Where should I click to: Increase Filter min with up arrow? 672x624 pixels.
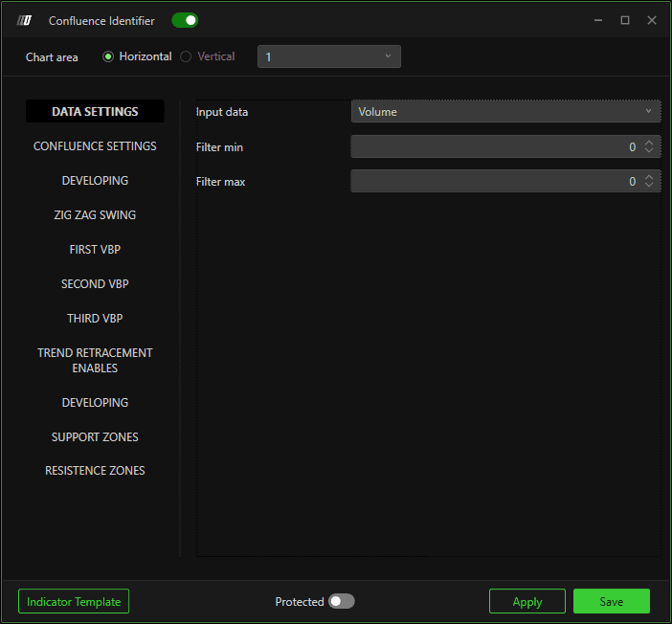649,143
